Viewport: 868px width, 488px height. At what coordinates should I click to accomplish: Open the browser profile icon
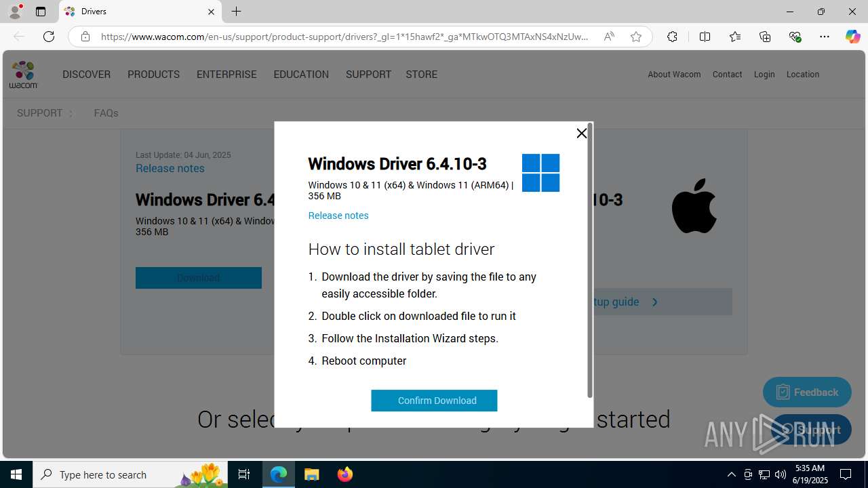point(15,12)
